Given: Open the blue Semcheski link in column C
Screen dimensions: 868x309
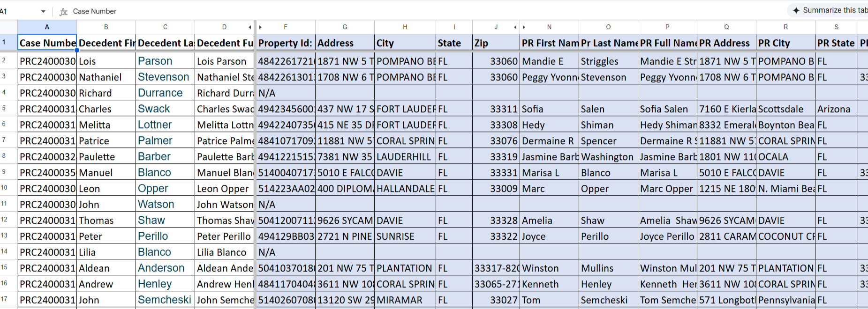Looking at the screenshot, I should click(164, 300).
